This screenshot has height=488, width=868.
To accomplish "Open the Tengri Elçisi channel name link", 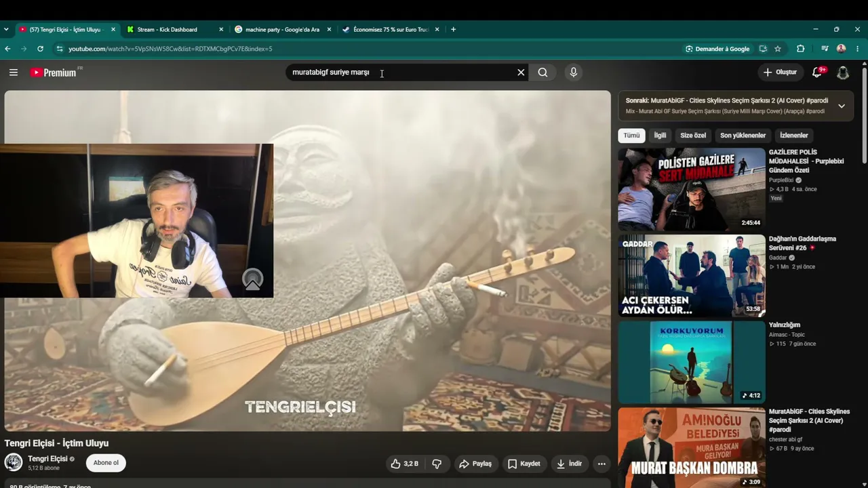I will coord(47,459).
